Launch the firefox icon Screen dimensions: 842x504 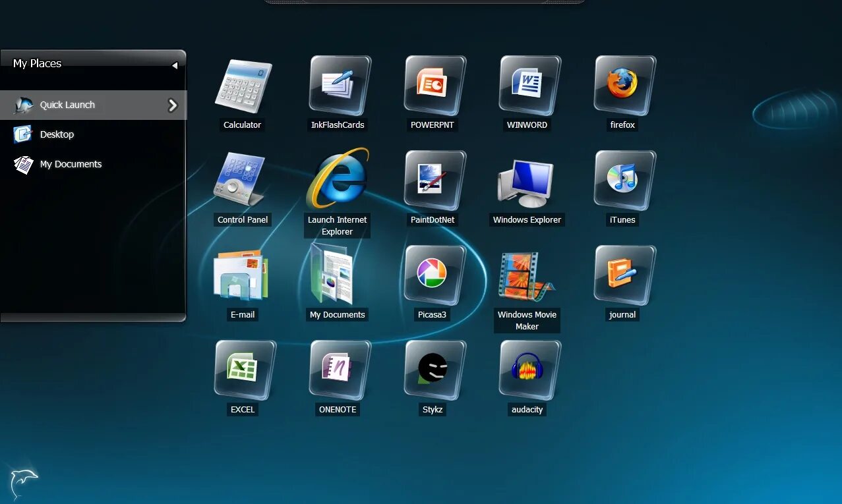coord(625,86)
